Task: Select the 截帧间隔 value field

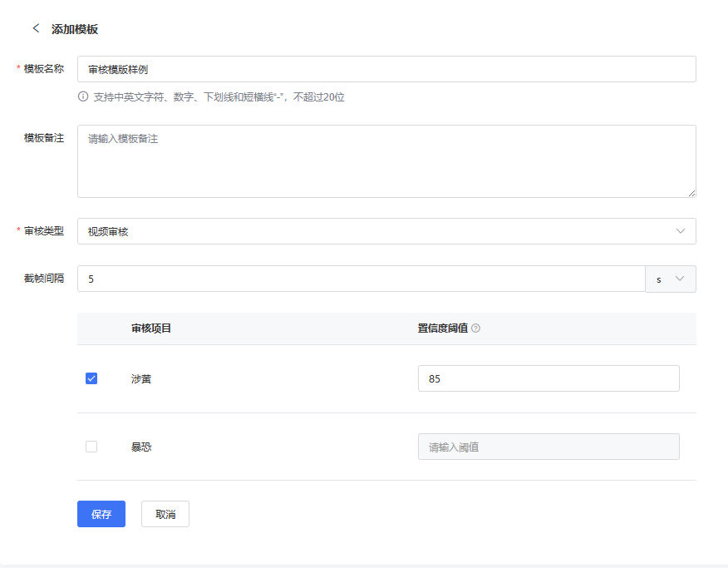Action: (x=361, y=279)
